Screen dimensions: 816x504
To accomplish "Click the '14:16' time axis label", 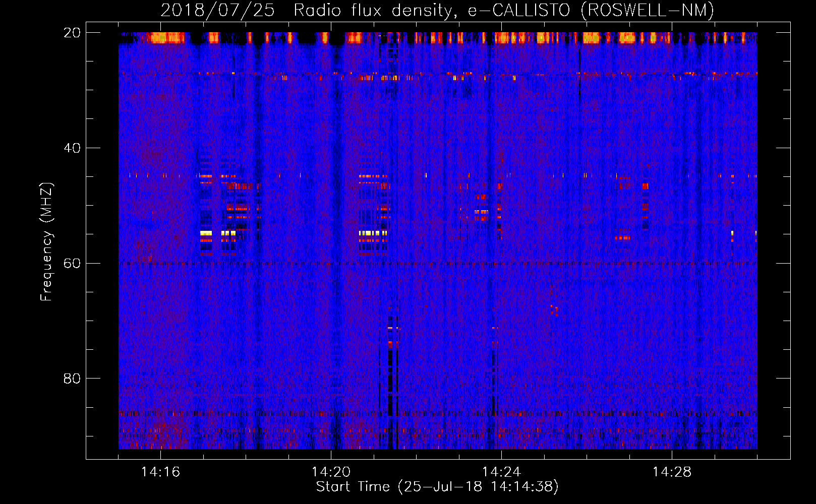I will 160,472.
